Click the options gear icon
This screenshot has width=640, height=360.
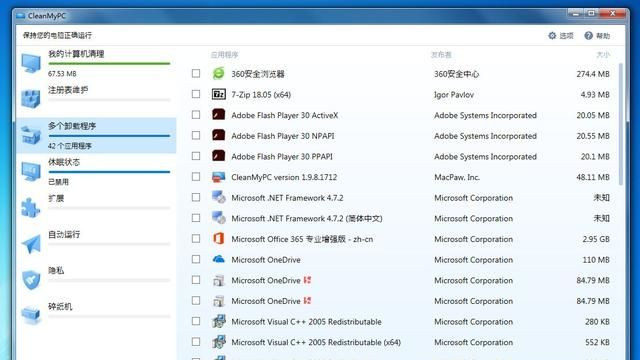pyautogui.click(x=552, y=36)
